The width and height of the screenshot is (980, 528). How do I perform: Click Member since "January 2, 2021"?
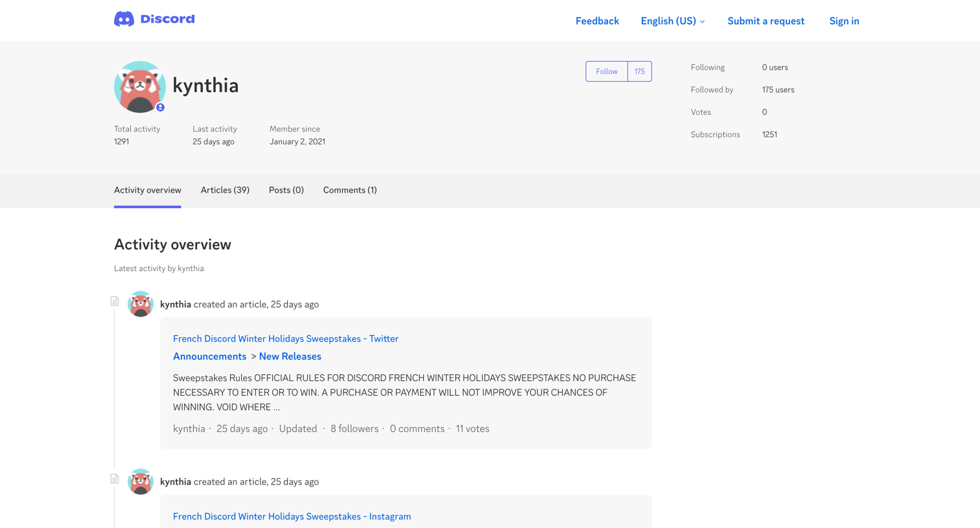(297, 141)
